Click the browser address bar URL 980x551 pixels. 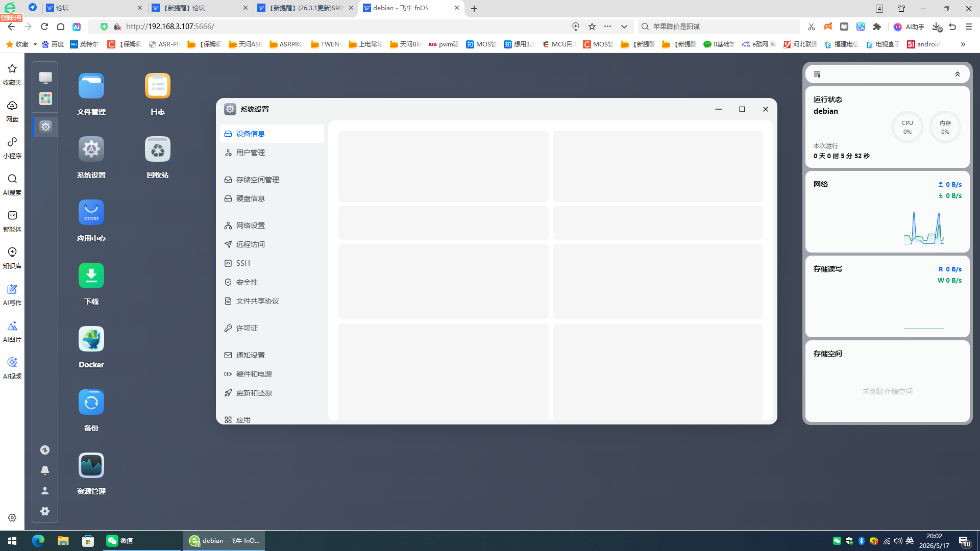tap(170, 27)
